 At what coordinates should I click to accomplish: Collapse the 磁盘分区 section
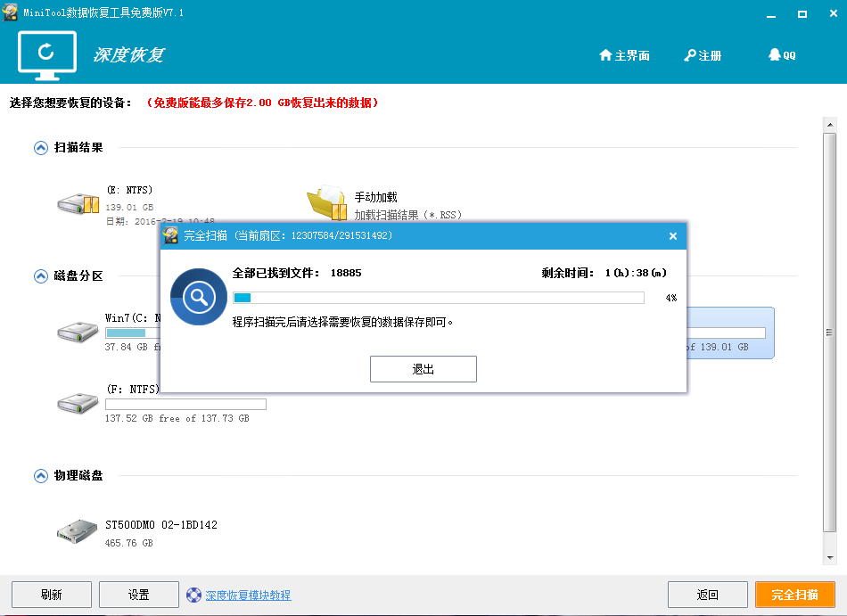(x=40, y=276)
